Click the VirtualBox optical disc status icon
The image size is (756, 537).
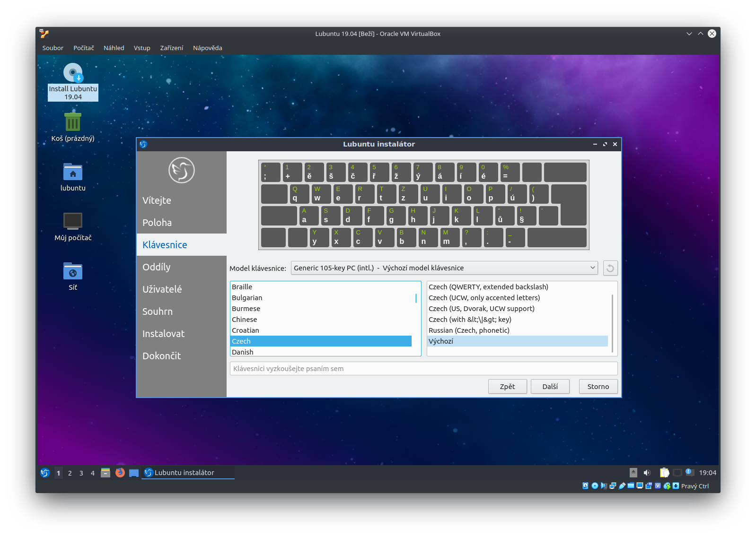click(595, 485)
